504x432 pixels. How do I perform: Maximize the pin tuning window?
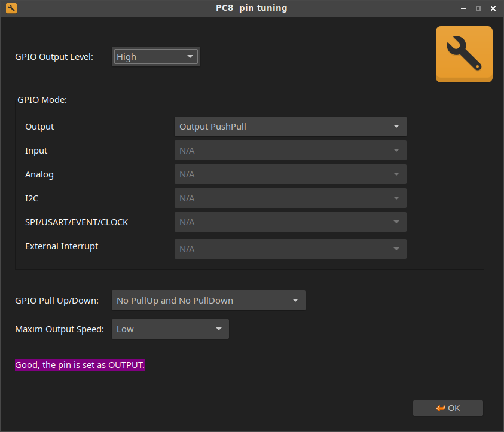478,8
